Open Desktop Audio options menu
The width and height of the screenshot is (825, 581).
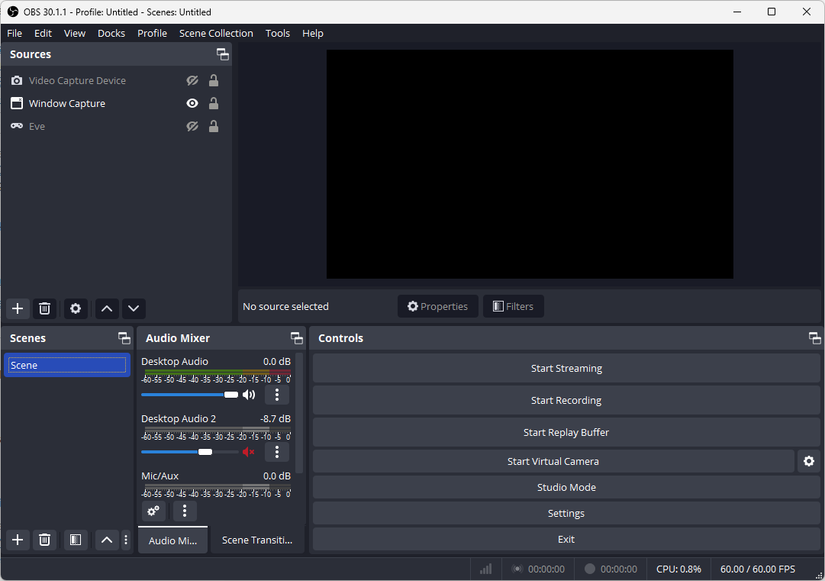(277, 395)
